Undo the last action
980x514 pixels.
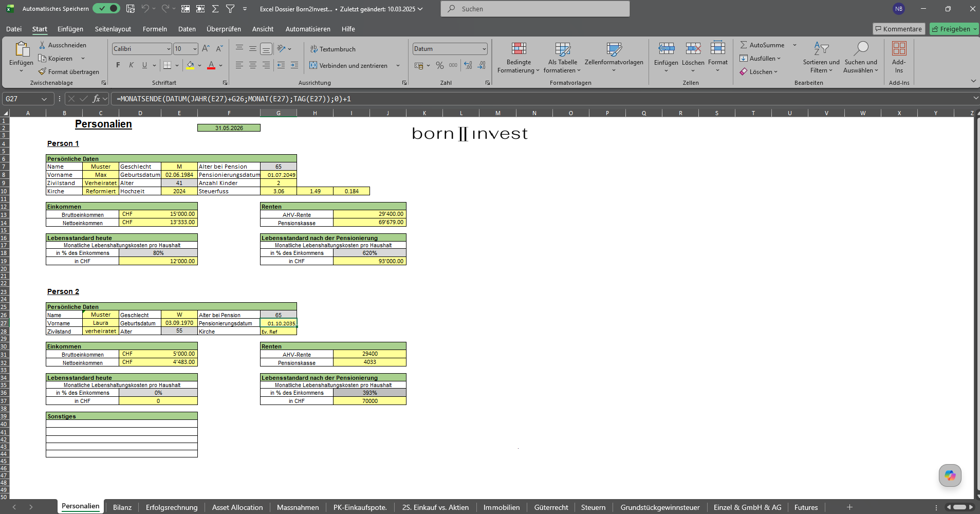coord(145,9)
